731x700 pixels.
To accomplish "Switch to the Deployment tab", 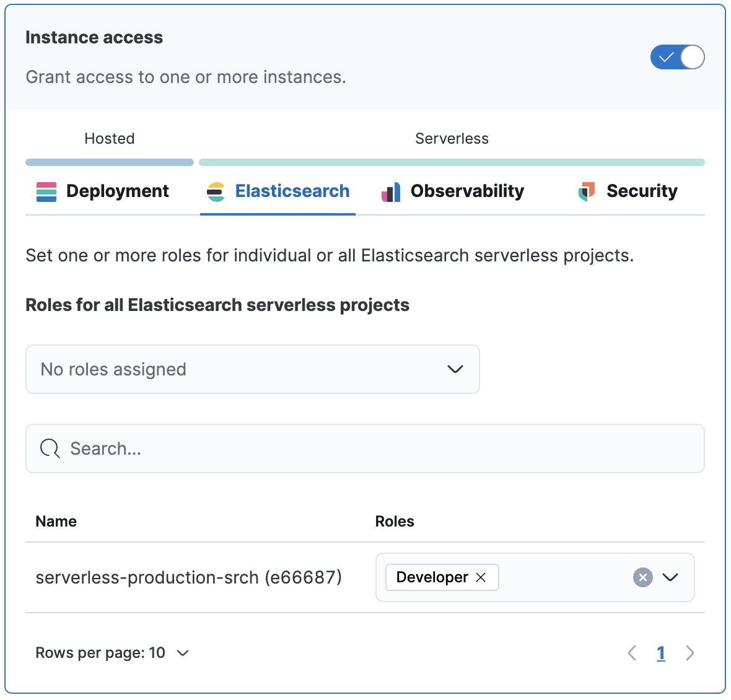I will click(117, 191).
